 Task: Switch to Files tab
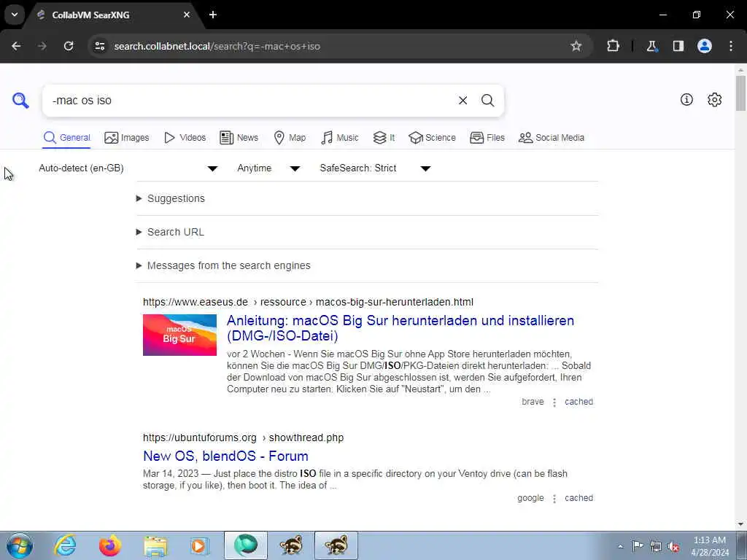[487, 138]
